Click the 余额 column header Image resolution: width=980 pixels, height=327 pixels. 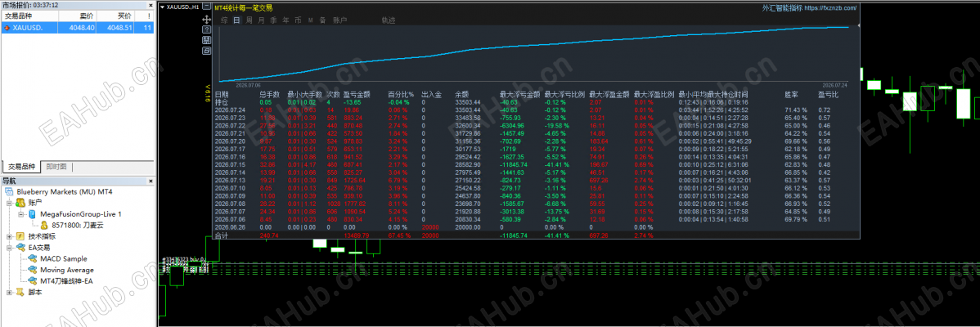[461, 95]
